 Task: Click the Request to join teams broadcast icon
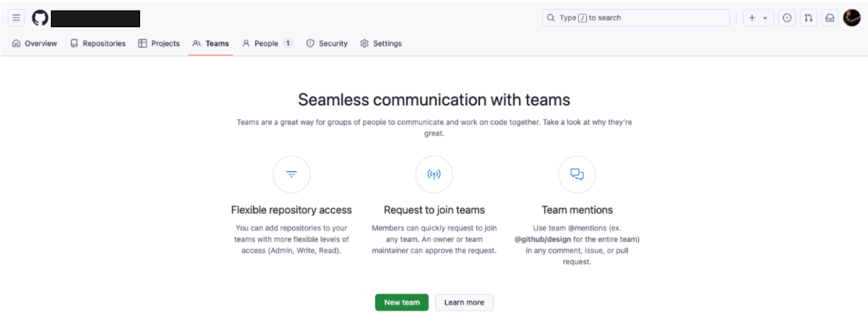(434, 174)
